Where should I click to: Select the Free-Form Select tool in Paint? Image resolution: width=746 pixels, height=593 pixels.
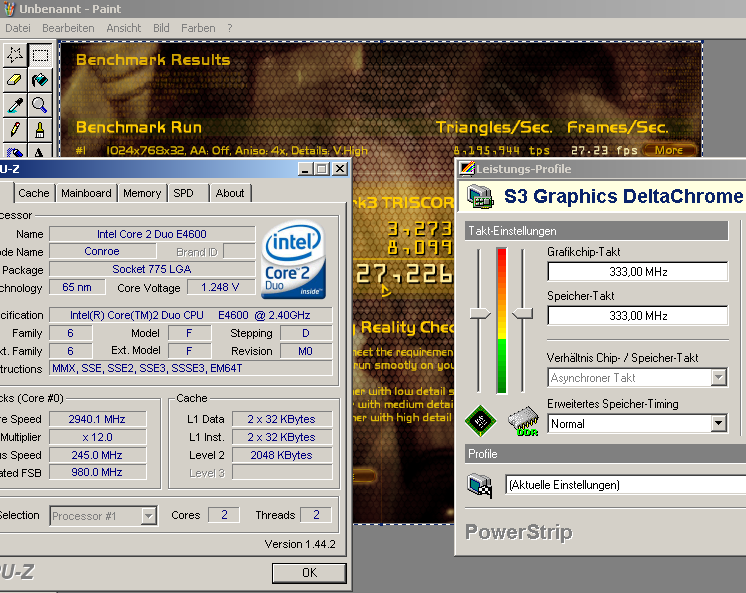[15, 55]
